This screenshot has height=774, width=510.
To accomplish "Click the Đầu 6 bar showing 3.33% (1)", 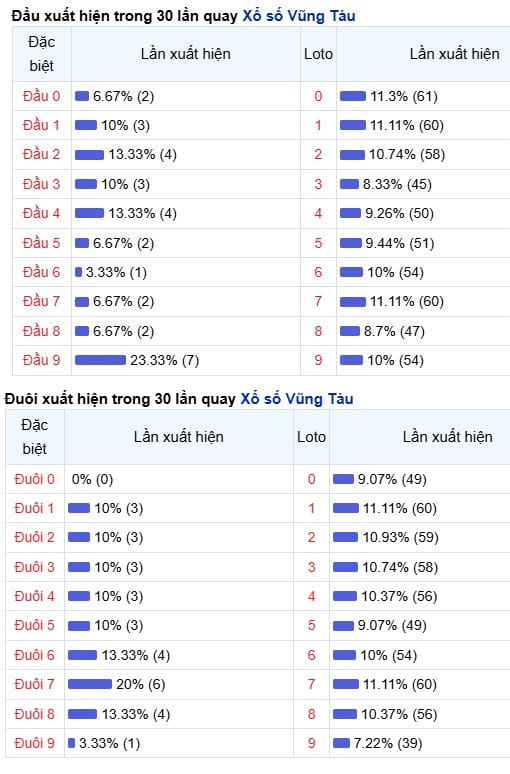I will 78,272.
